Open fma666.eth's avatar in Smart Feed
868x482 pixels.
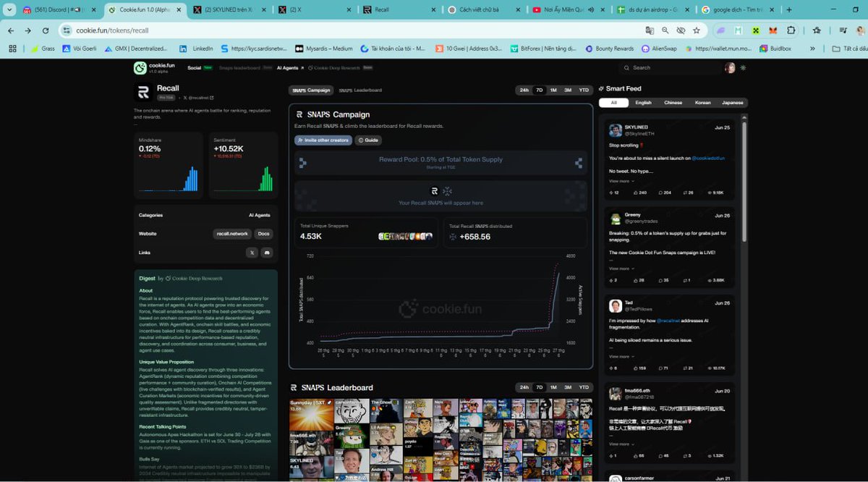(x=616, y=393)
